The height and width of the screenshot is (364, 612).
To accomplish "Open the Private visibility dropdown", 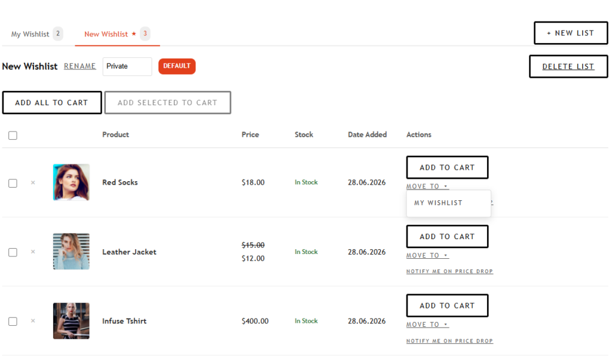I will click(127, 66).
